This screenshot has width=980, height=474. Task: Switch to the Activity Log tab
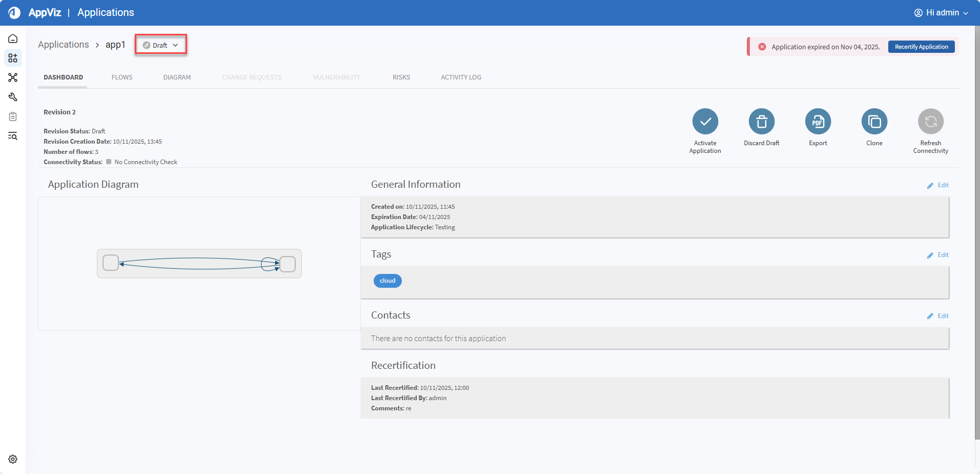[461, 77]
